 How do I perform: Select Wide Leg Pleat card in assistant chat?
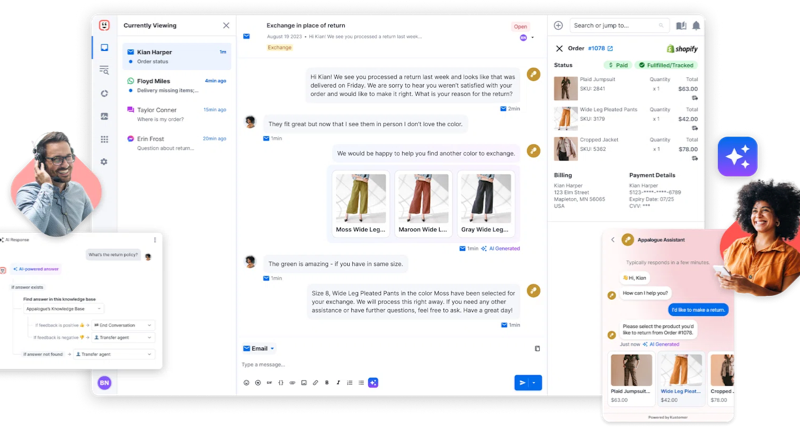tap(681, 378)
